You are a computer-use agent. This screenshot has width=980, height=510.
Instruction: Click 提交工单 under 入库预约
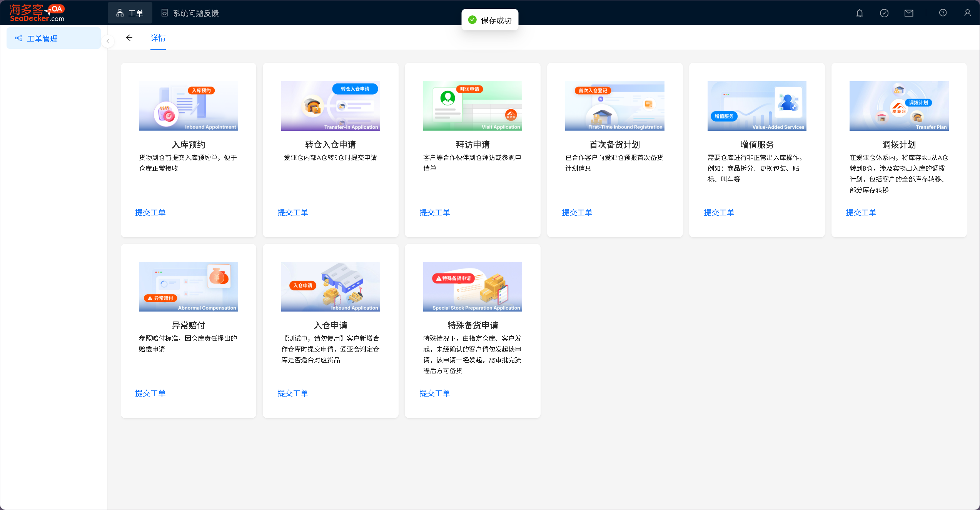[x=150, y=212]
